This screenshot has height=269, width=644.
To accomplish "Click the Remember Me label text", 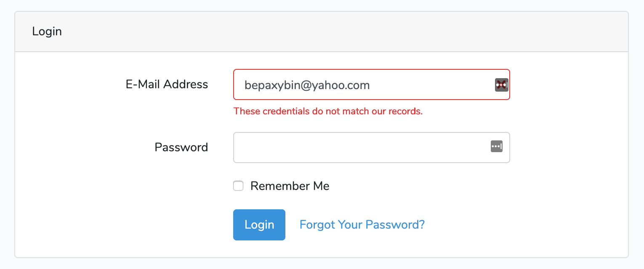I will pyautogui.click(x=290, y=186).
